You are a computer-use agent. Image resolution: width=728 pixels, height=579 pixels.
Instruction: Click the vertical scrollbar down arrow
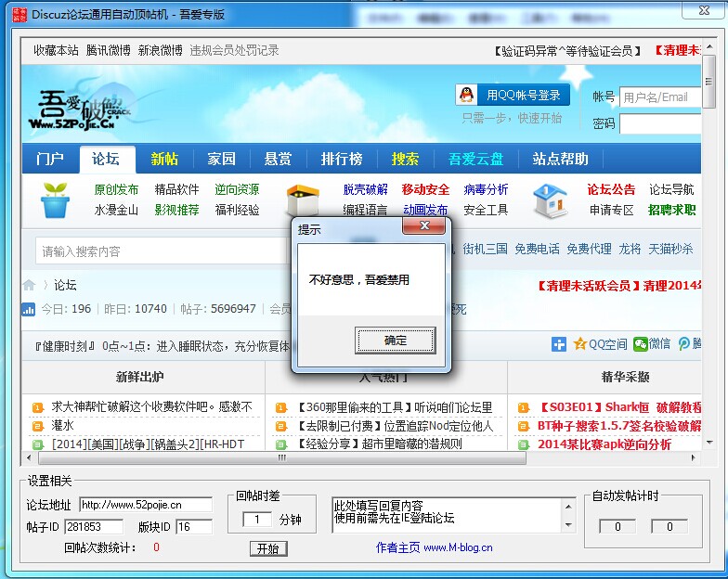[x=709, y=443]
